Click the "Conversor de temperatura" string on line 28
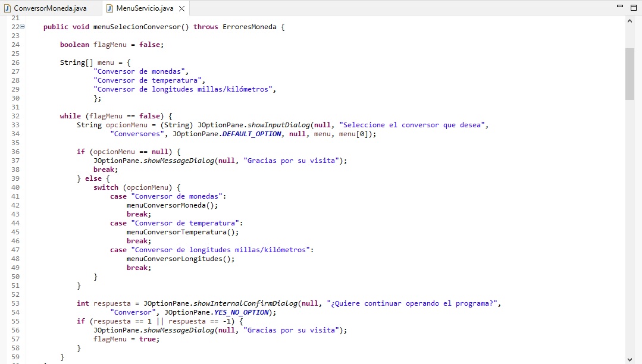 tap(148, 80)
